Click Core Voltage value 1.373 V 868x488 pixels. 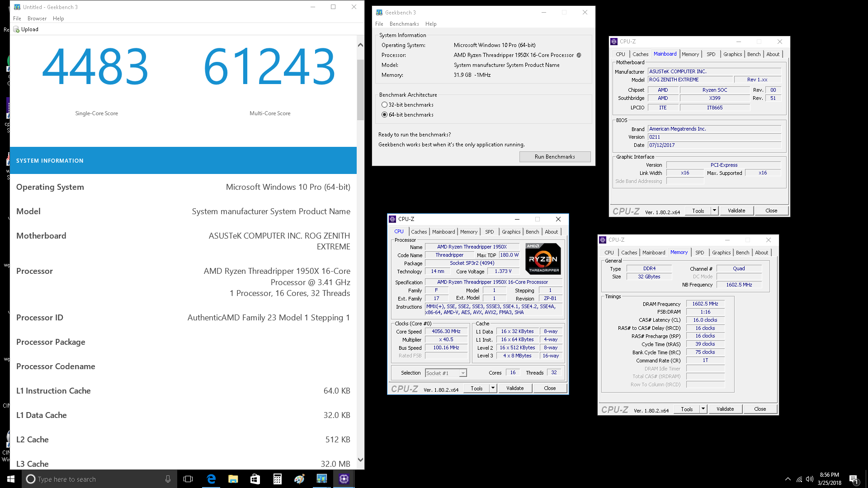tap(503, 271)
